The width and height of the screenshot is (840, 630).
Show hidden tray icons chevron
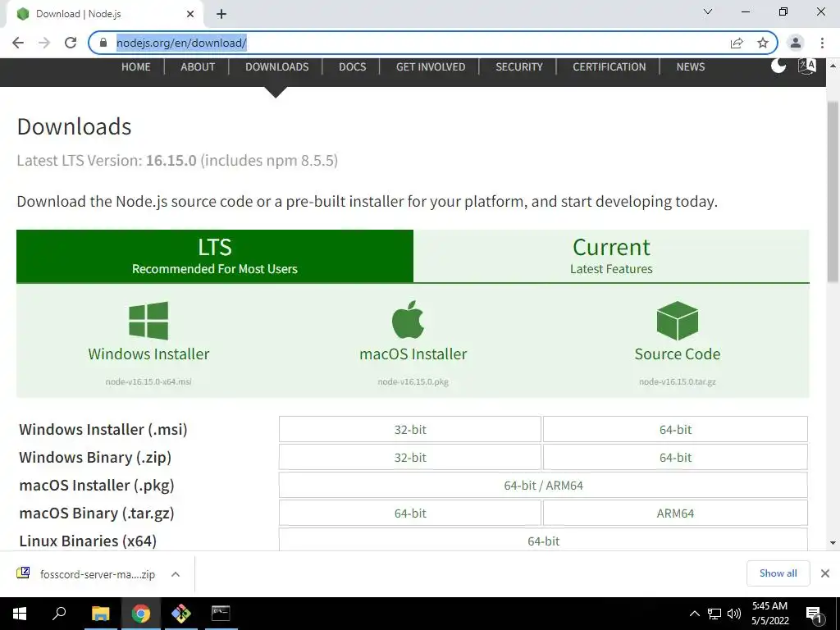(x=694, y=614)
